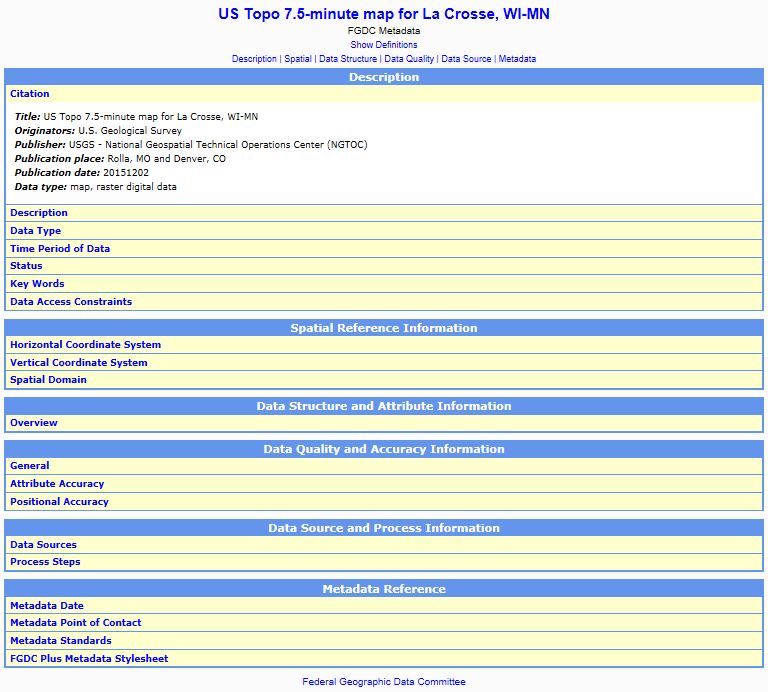
Task: Expand Horizontal Coordinate System details
Action: [85, 345]
